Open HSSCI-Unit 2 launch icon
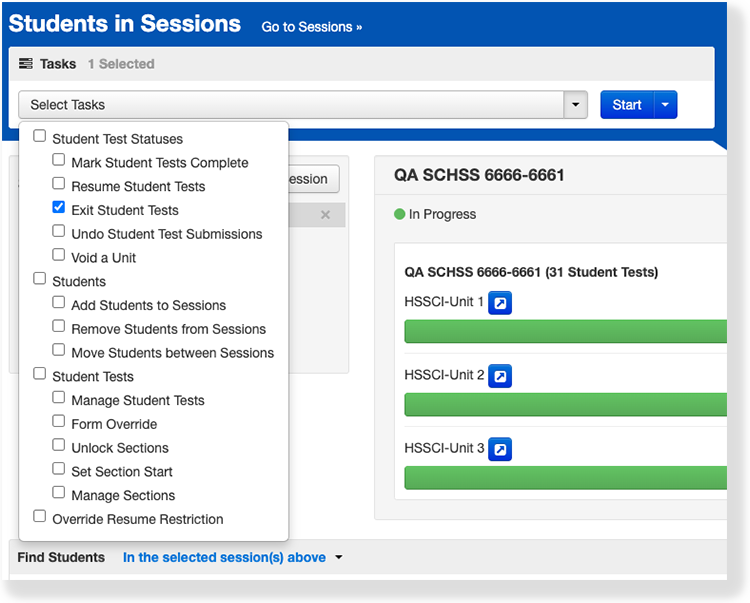 (500, 376)
